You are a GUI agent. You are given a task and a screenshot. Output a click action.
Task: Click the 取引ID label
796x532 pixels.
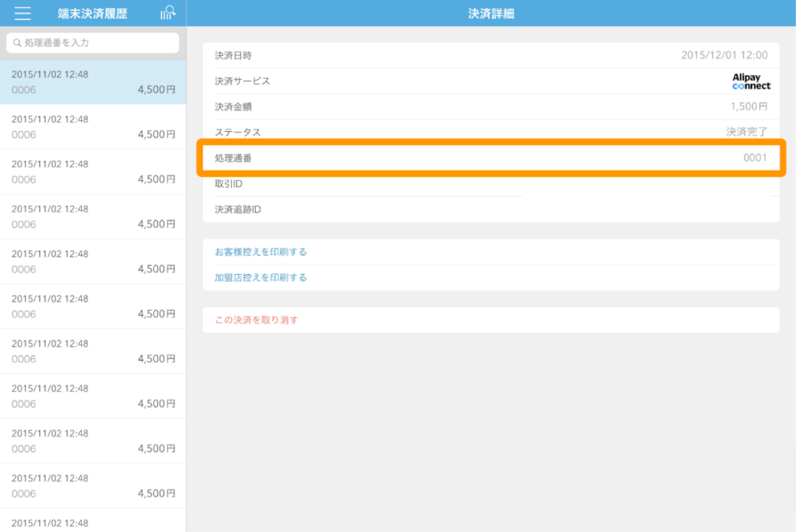pos(228,184)
